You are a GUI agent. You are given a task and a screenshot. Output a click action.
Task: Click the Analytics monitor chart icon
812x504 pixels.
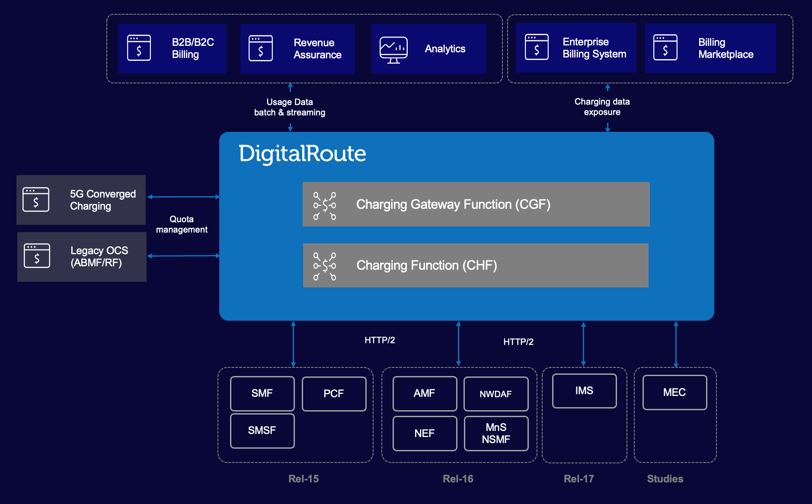pos(393,48)
